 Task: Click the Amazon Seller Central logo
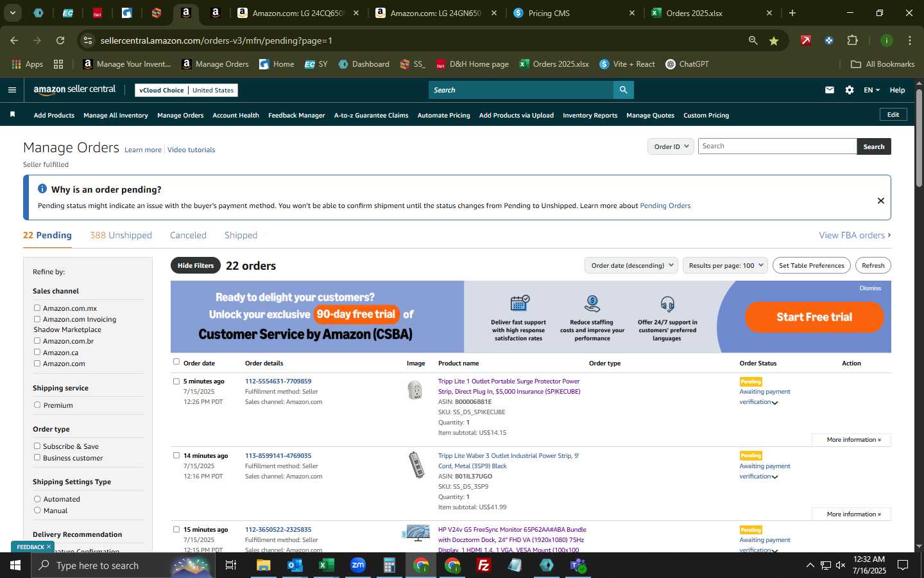pos(74,90)
